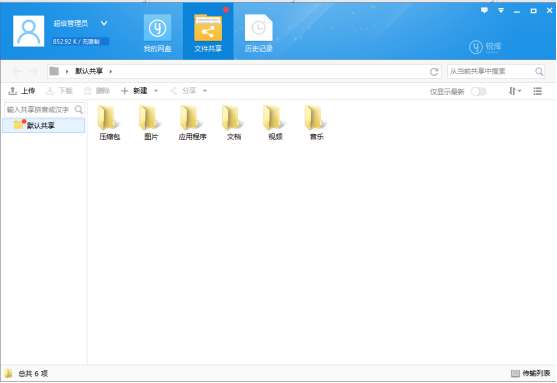Expand arrow after root icon in breadcrumb
The width and height of the screenshot is (557, 383).
pos(67,71)
